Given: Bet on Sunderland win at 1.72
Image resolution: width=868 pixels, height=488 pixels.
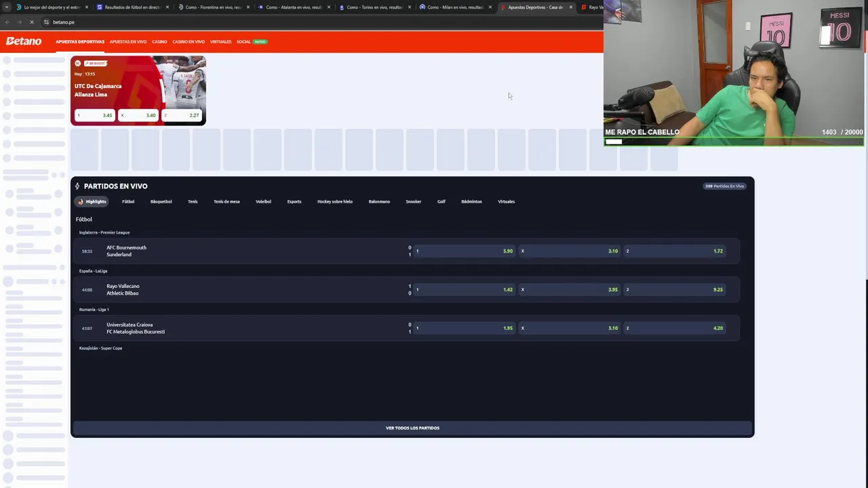Looking at the screenshot, I should (x=675, y=251).
